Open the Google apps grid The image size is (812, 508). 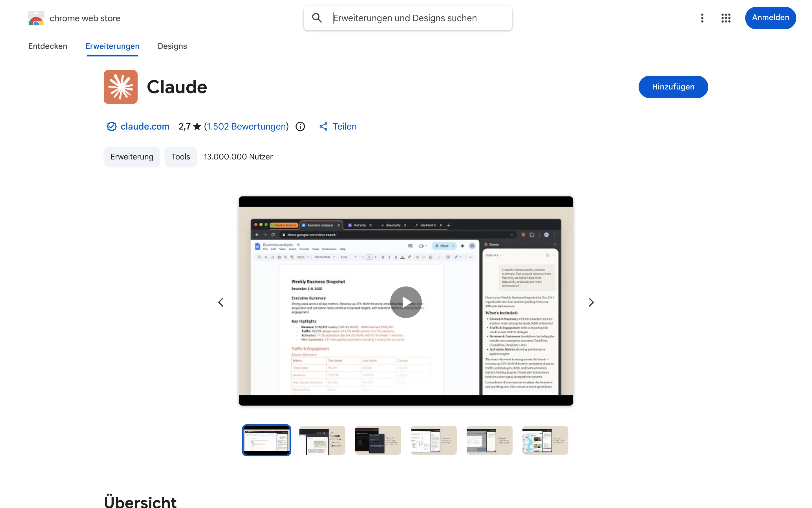click(726, 18)
